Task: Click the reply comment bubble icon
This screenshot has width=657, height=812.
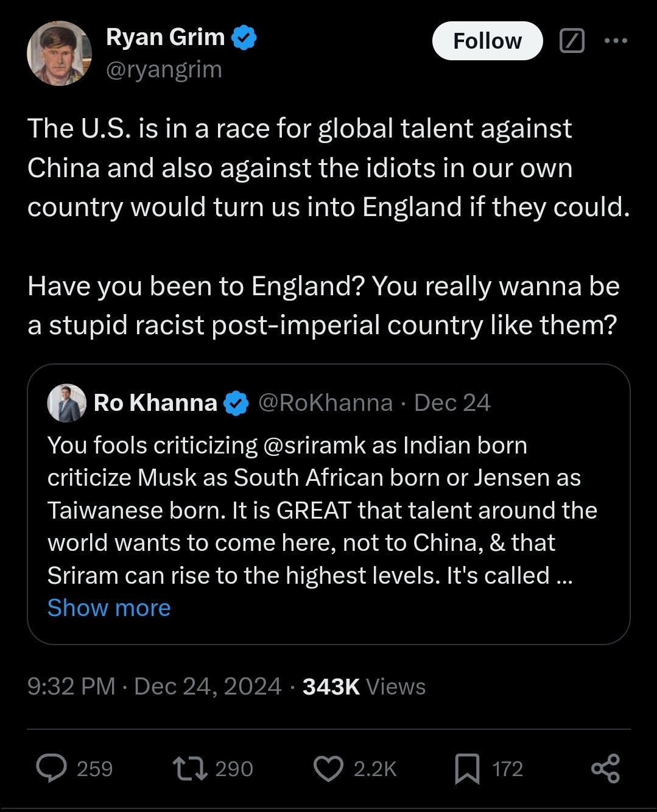Action: 52,768
